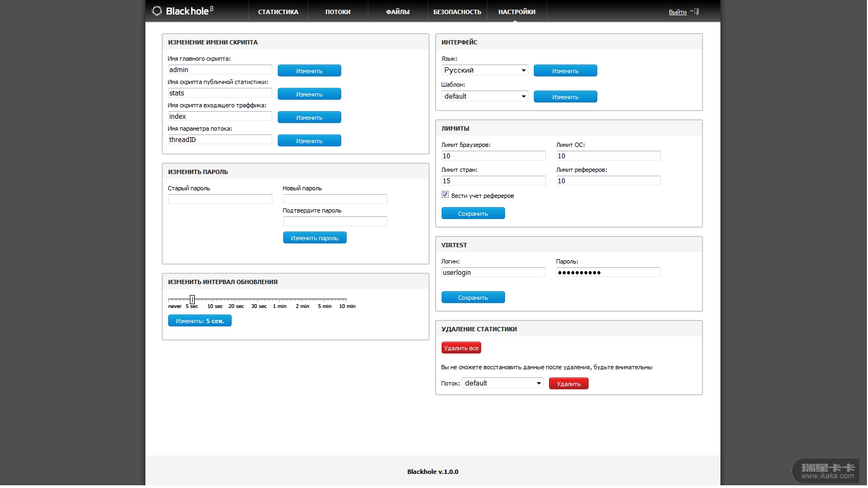Click the VIRTEST Логин input field

click(x=493, y=272)
